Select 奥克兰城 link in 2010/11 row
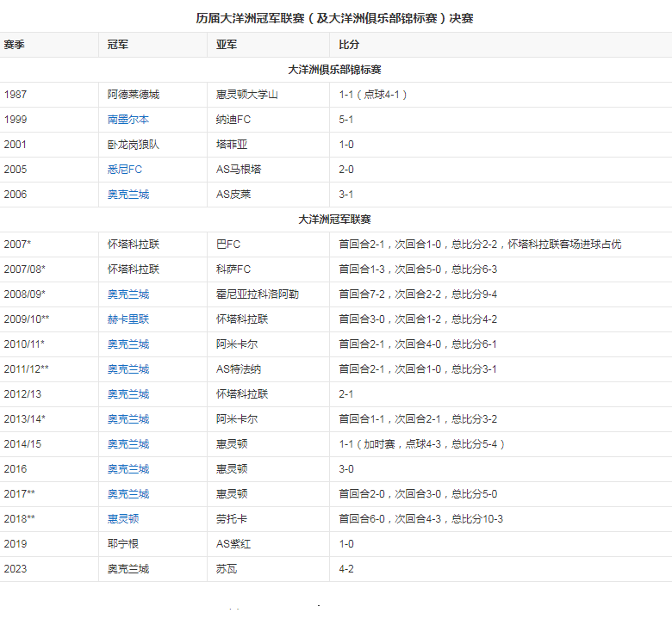The width and height of the screenshot is (672, 619). pos(128,344)
